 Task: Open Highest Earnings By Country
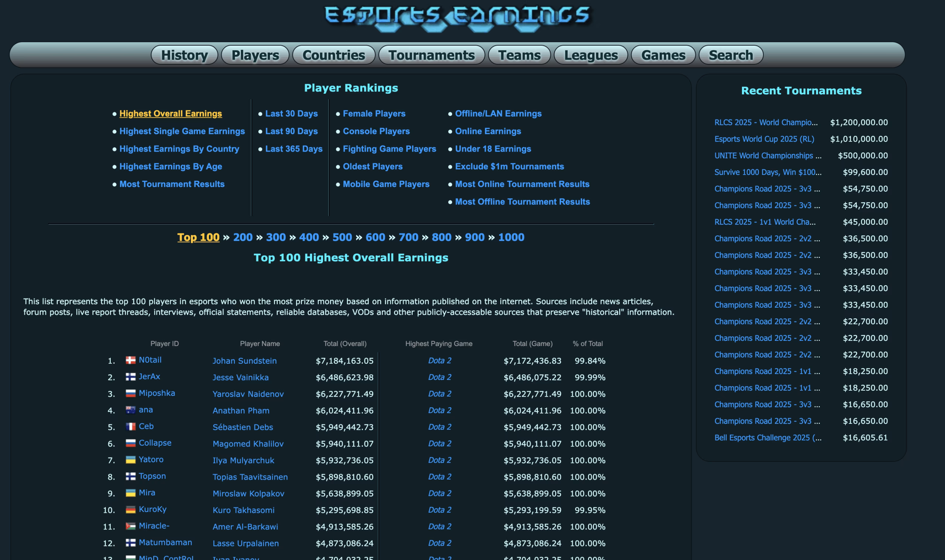pyautogui.click(x=179, y=149)
